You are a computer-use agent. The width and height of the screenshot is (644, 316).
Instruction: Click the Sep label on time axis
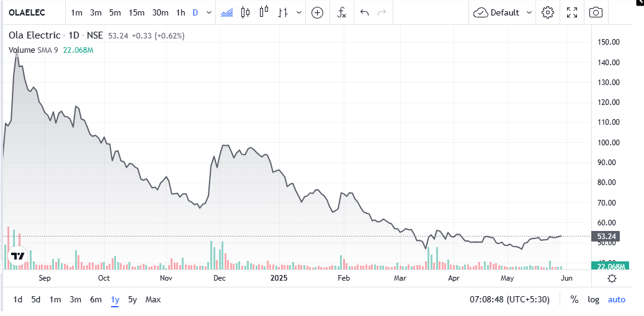click(x=44, y=278)
